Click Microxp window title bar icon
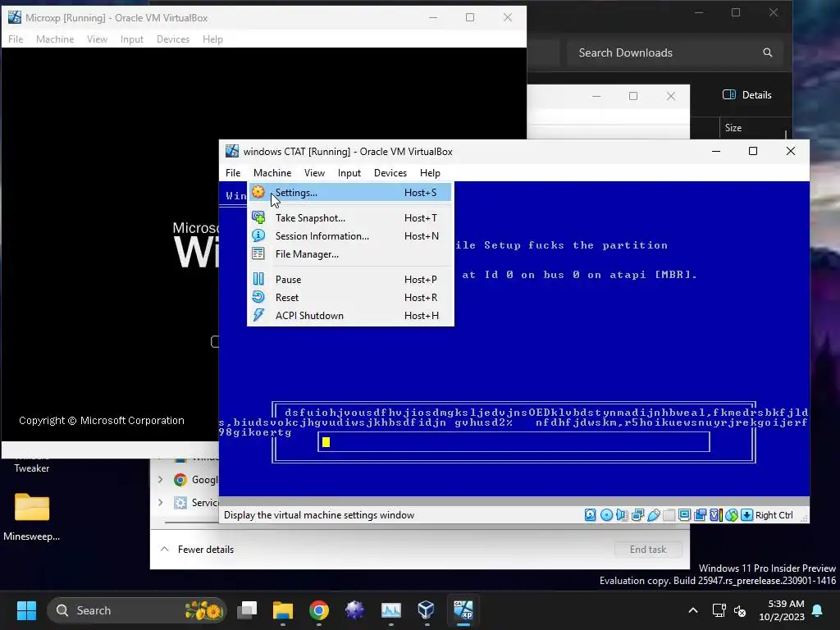The height and width of the screenshot is (630, 840). pyautogui.click(x=15, y=17)
